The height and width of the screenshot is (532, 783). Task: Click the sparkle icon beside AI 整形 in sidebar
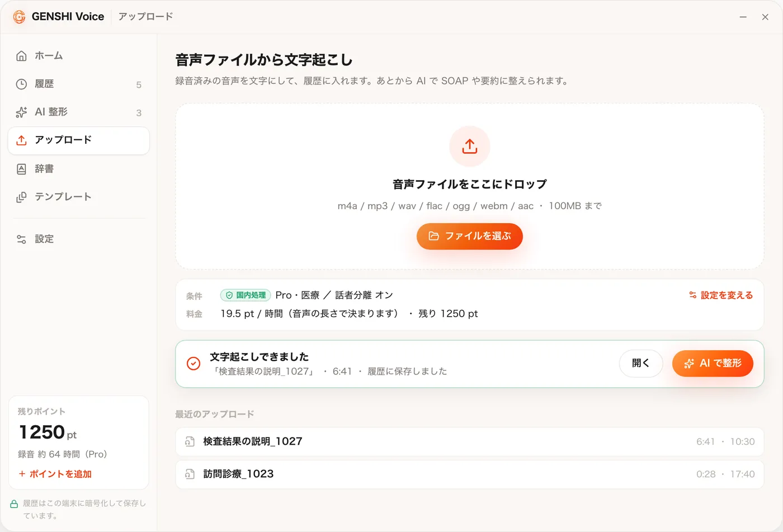click(x=21, y=112)
